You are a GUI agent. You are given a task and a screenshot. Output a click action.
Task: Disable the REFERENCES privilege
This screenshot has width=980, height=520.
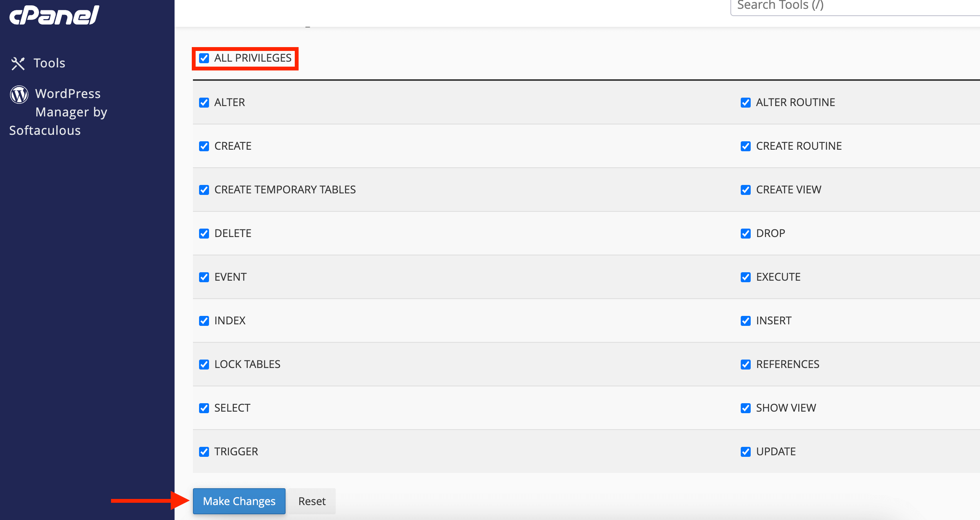(745, 365)
